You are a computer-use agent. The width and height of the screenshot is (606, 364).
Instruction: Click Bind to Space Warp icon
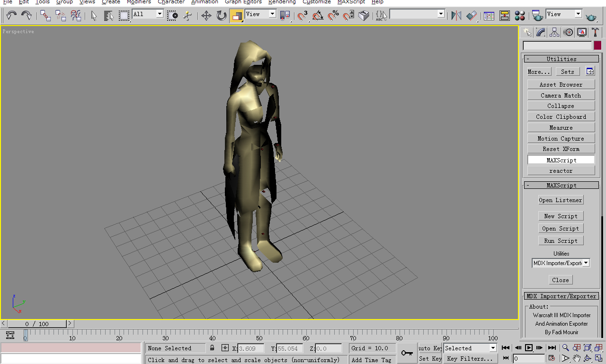click(76, 16)
